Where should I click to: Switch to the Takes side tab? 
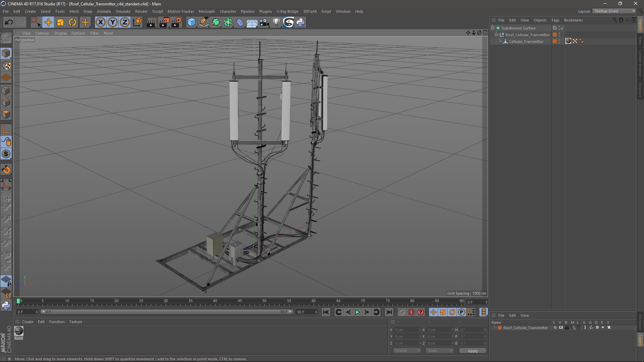[x=640, y=41]
